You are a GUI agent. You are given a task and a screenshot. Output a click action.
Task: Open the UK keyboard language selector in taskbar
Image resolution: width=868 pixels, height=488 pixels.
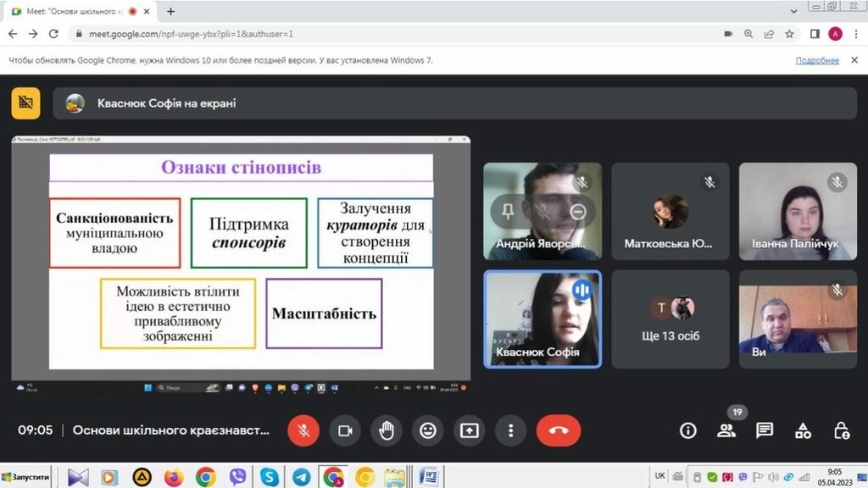659,476
